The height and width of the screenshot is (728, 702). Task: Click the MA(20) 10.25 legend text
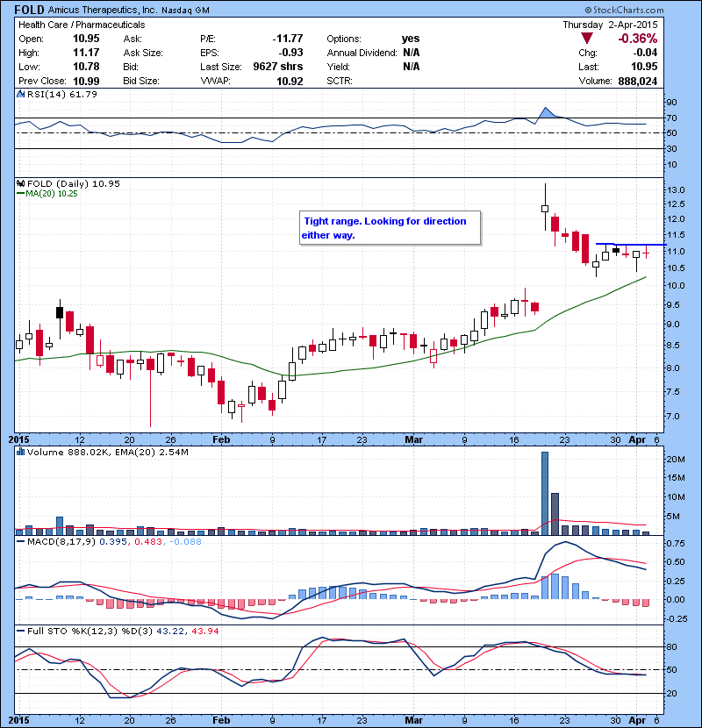point(52,194)
